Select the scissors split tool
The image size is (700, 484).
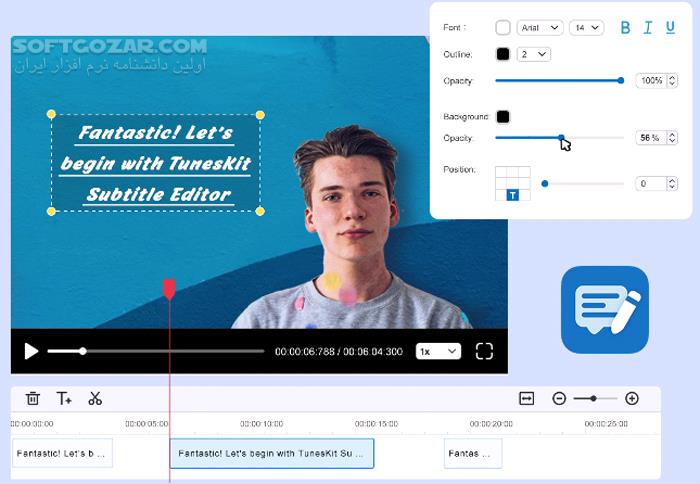pyautogui.click(x=95, y=398)
